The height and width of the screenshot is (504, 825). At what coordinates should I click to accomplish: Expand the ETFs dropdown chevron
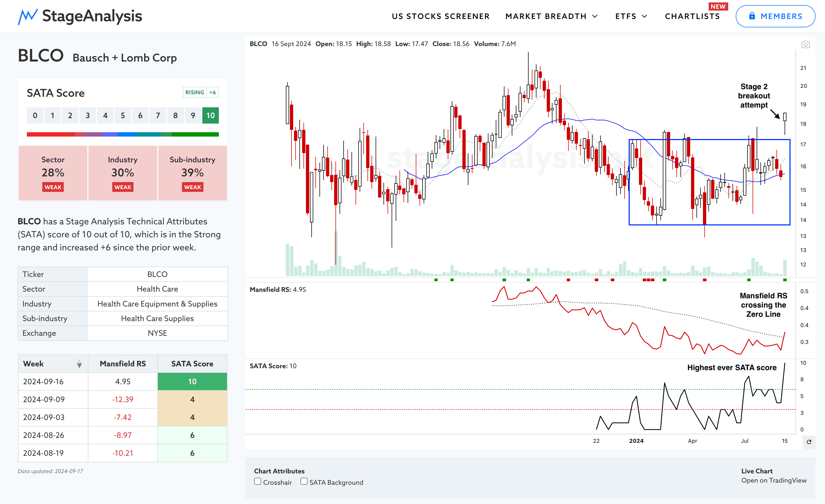click(644, 16)
